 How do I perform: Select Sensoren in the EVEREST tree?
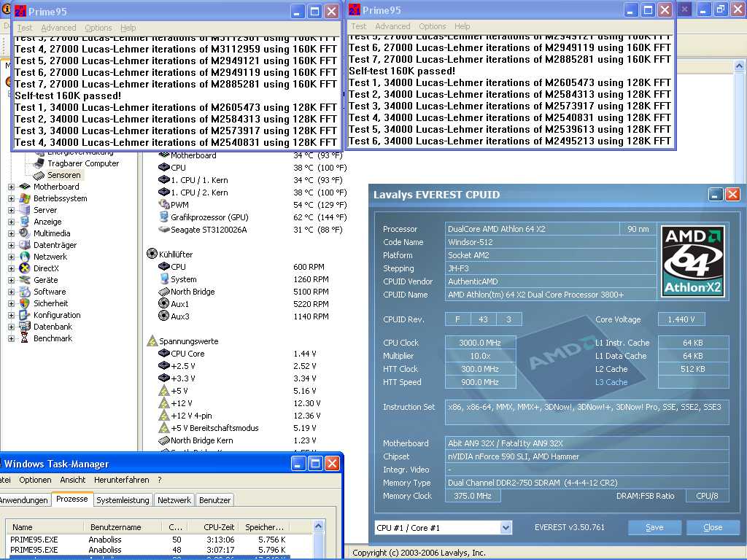(x=64, y=175)
